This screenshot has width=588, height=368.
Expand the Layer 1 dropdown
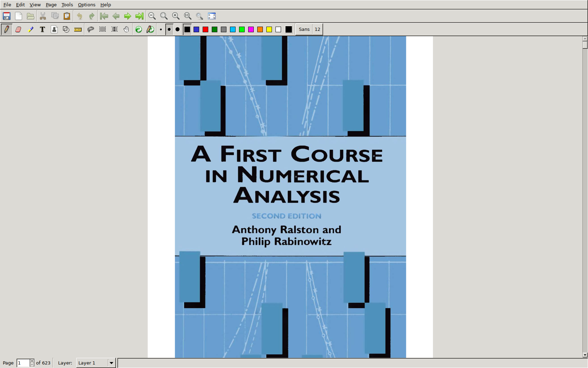click(111, 363)
